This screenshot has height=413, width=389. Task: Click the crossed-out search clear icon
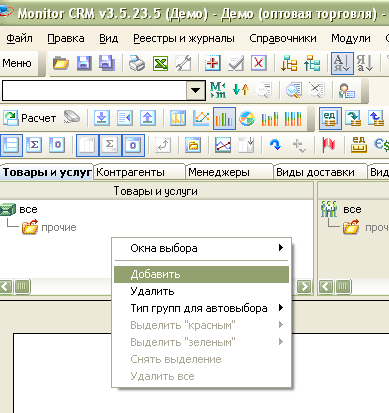pyautogui.click(x=317, y=90)
